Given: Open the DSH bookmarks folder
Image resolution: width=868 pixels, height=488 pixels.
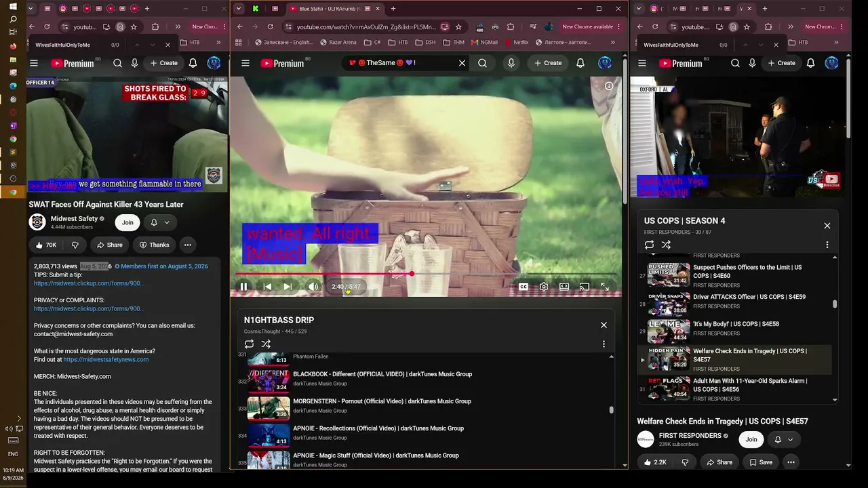Looking at the screenshot, I should 425,42.
